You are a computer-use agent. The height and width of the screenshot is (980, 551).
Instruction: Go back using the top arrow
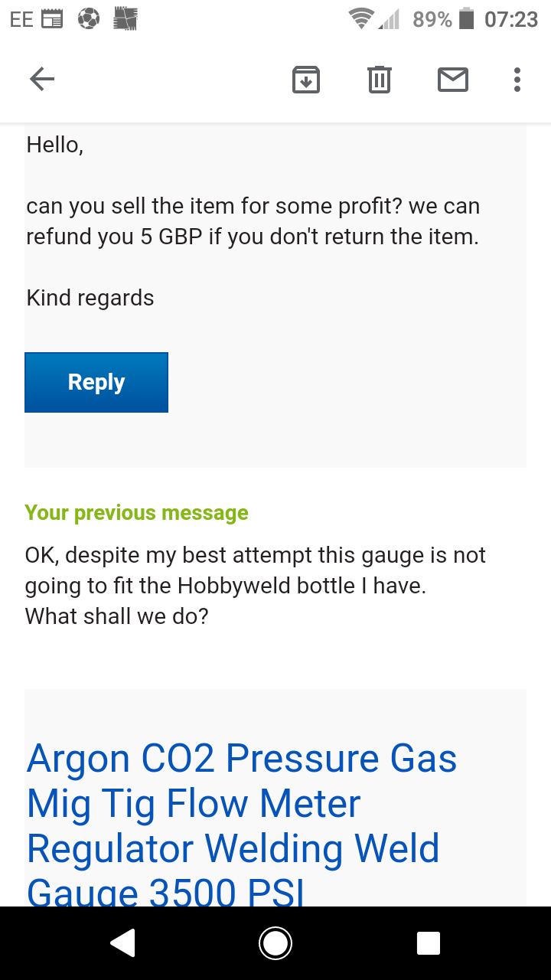(42, 79)
